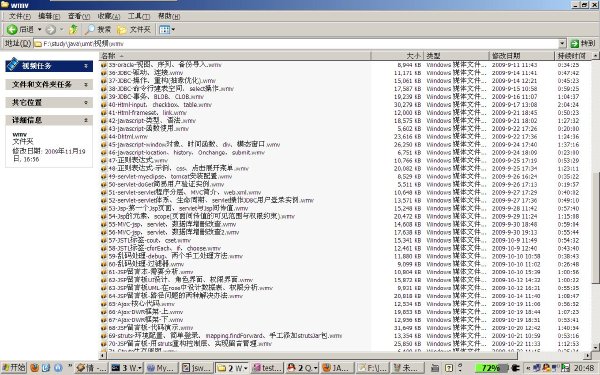Switch to the 3 W command taskbar group

(126, 368)
